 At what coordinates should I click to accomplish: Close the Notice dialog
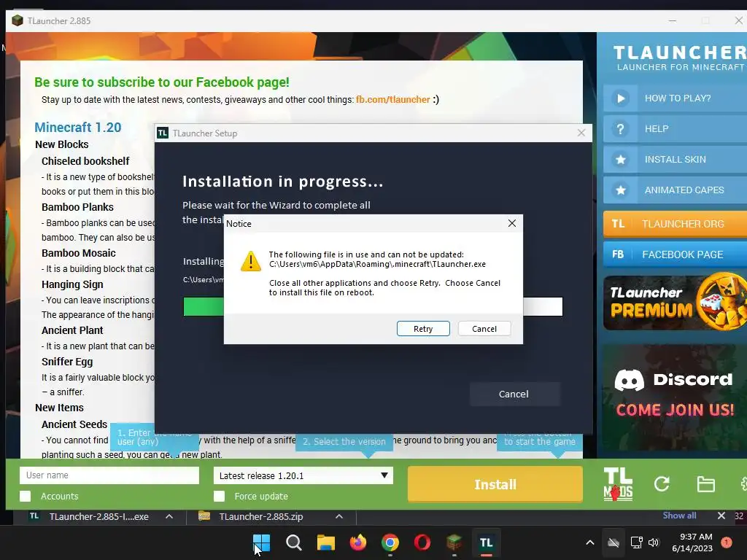(511, 223)
